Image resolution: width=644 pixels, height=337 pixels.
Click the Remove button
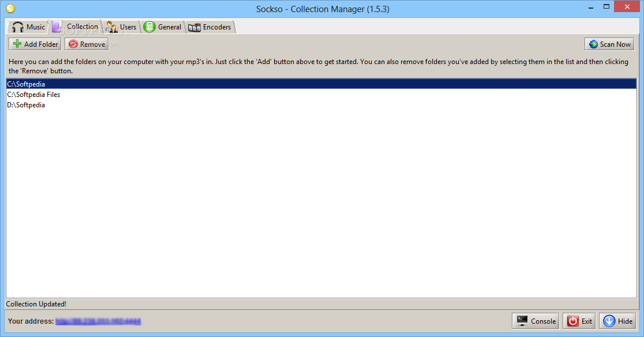(87, 44)
